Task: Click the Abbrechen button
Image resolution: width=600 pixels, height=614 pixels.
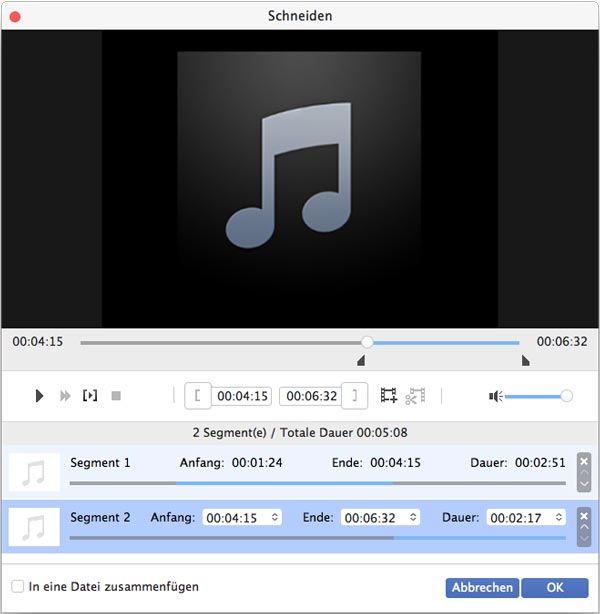Action: (x=482, y=587)
